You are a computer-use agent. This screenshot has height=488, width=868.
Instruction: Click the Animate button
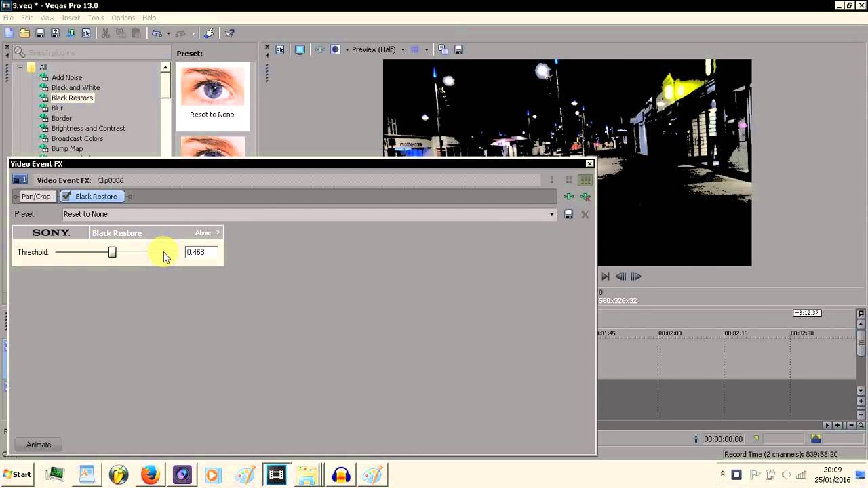(x=39, y=445)
